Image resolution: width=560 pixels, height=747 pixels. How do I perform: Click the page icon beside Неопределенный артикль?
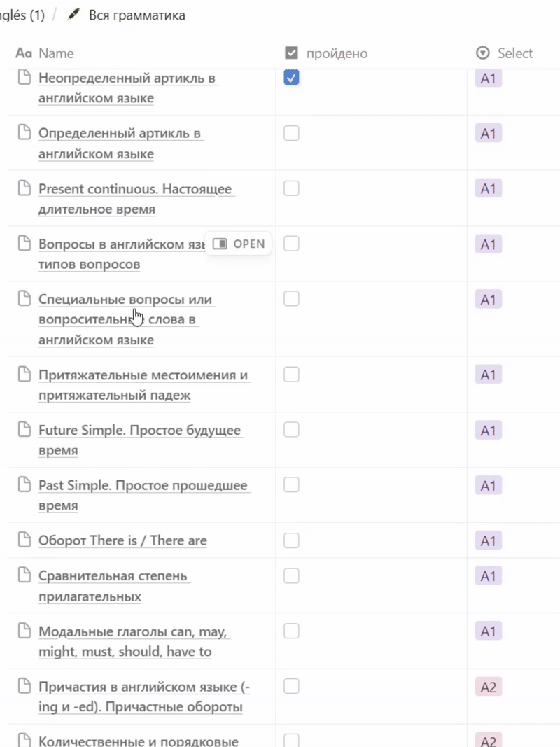tap(23, 78)
